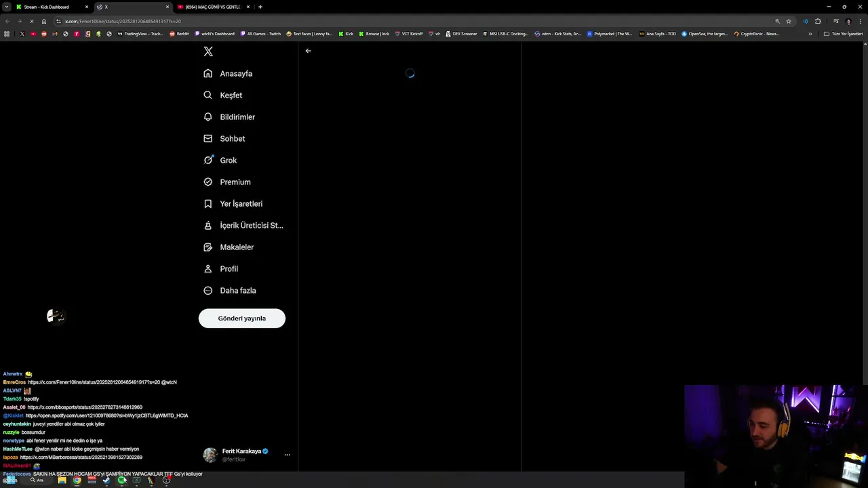View site information icon in address bar

[x=58, y=21]
